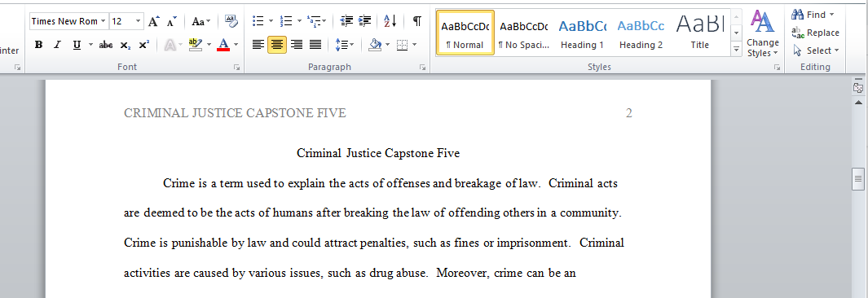Open the font size dropdown
868x298 pixels.
coord(139,21)
